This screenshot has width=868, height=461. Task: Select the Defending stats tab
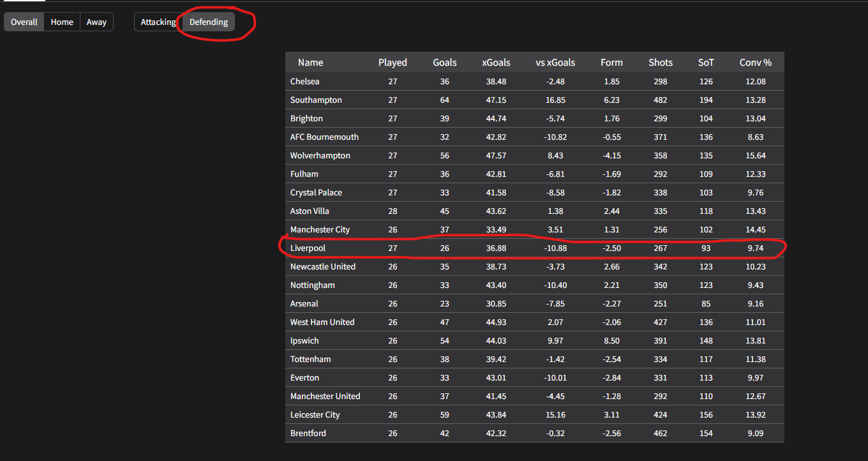coord(209,22)
